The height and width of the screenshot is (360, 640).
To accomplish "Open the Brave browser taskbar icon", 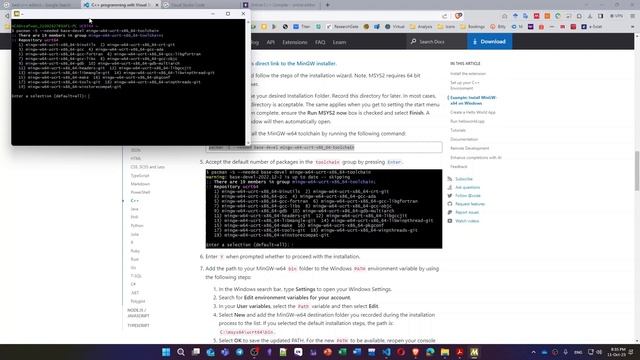I will tap(416, 352).
